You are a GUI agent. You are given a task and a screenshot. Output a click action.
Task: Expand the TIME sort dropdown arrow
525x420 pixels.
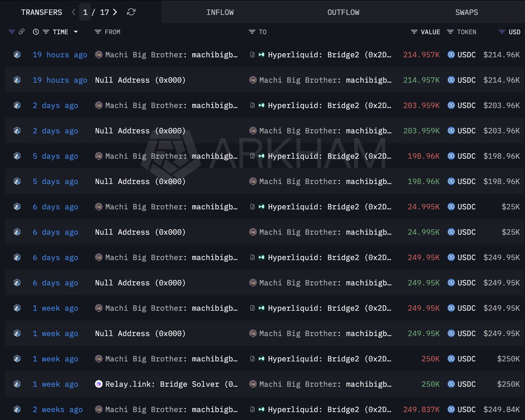coord(76,32)
